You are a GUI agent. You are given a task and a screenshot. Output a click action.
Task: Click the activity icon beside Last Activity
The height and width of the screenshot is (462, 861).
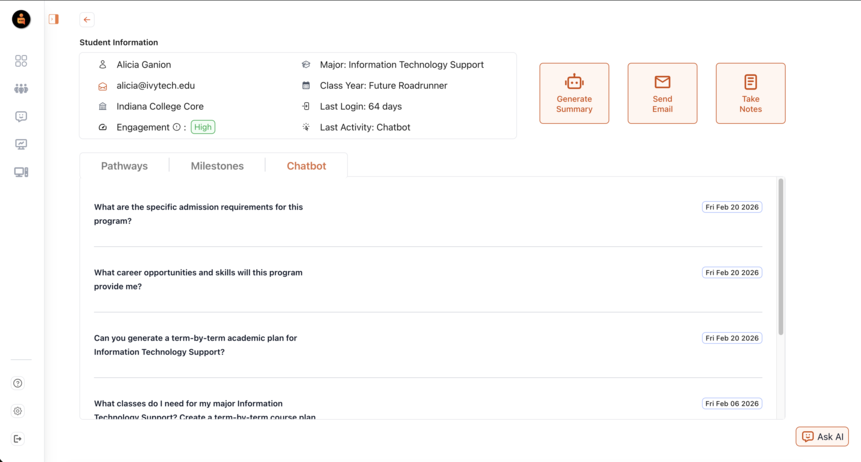[306, 127]
